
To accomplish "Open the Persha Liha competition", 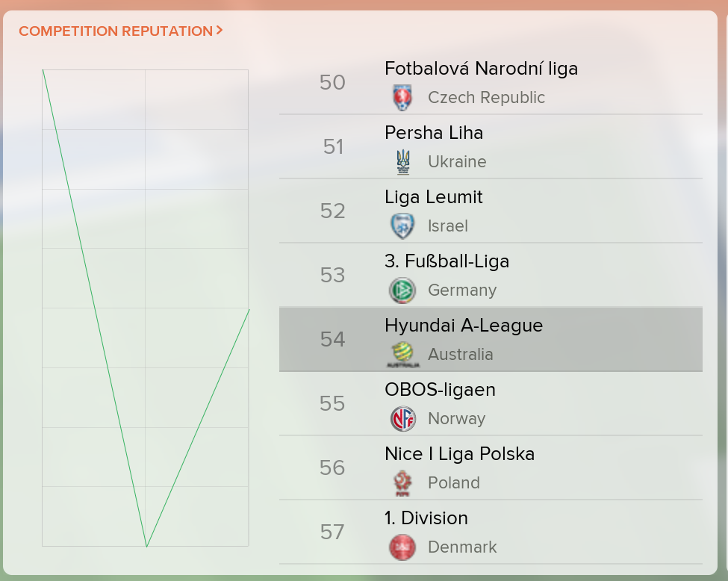I will pyautogui.click(x=434, y=133).
